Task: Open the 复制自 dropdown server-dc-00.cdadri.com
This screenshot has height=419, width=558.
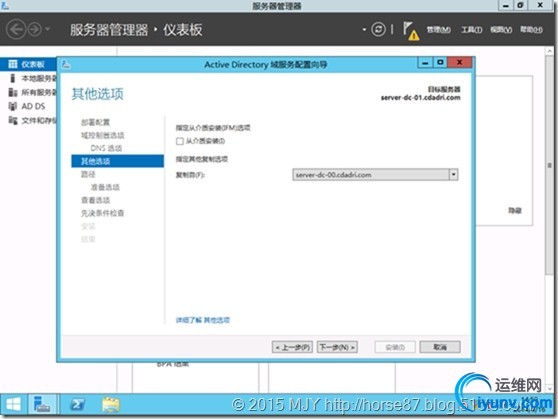Action: tap(375, 175)
